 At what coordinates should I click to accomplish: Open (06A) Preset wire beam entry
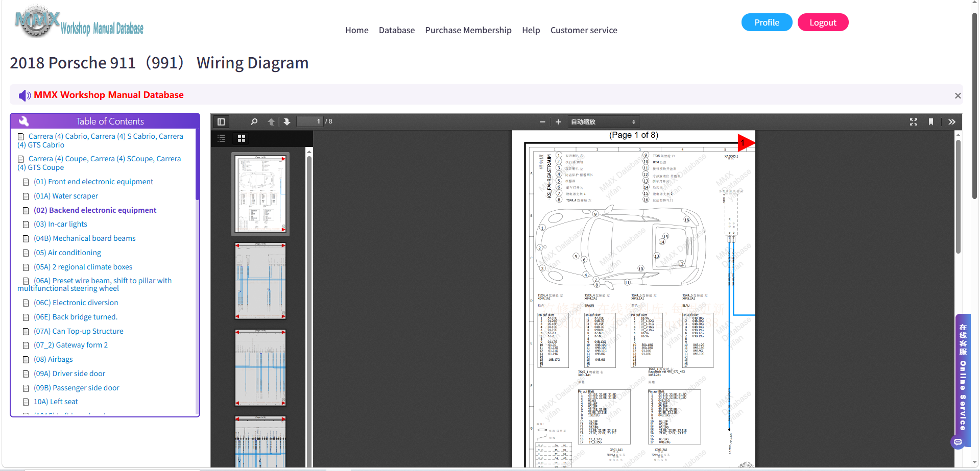point(94,284)
